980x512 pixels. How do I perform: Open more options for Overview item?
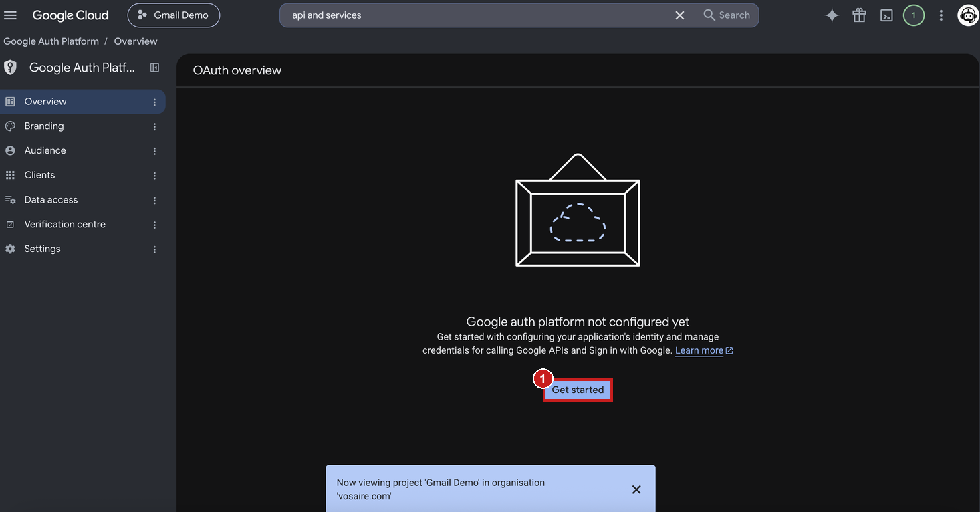pos(154,102)
